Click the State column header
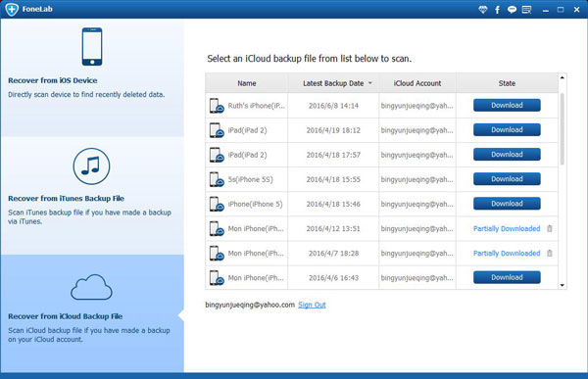The image size is (588, 379). tap(507, 83)
